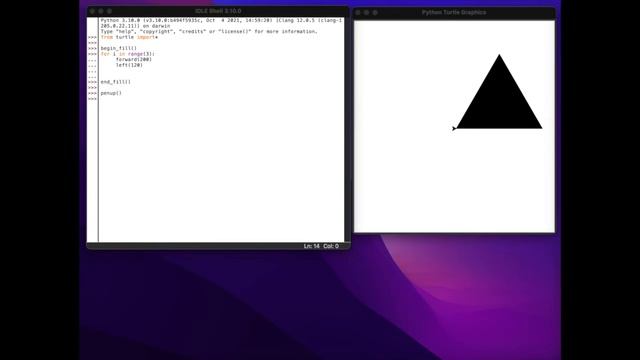Zoom the IDLE Shell window
This screenshot has height=360, width=640.
109,11
